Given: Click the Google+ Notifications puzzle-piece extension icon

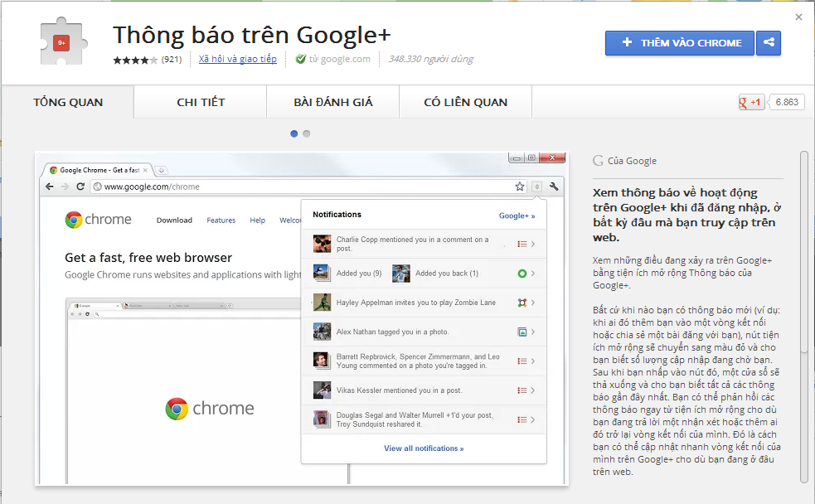Looking at the screenshot, I should (62, 41).
